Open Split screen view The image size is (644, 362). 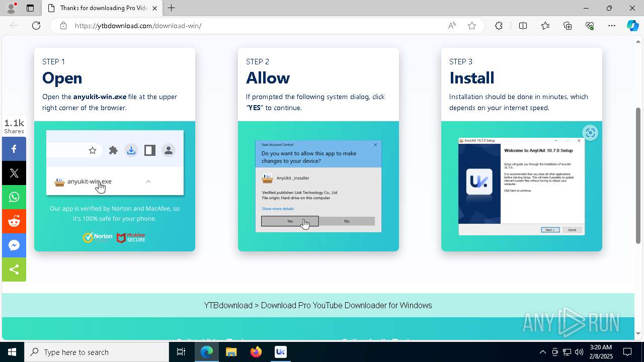[523, 26]
